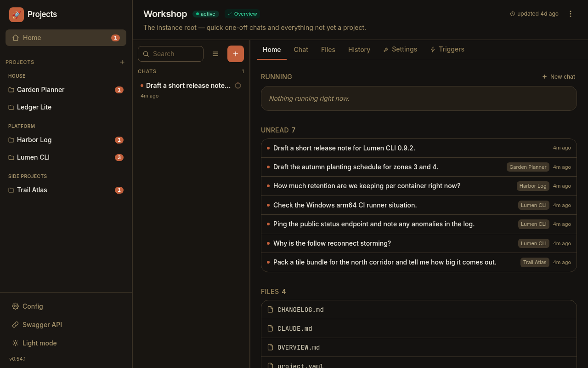Open the public status endpoint unread item

click(419, 224)
